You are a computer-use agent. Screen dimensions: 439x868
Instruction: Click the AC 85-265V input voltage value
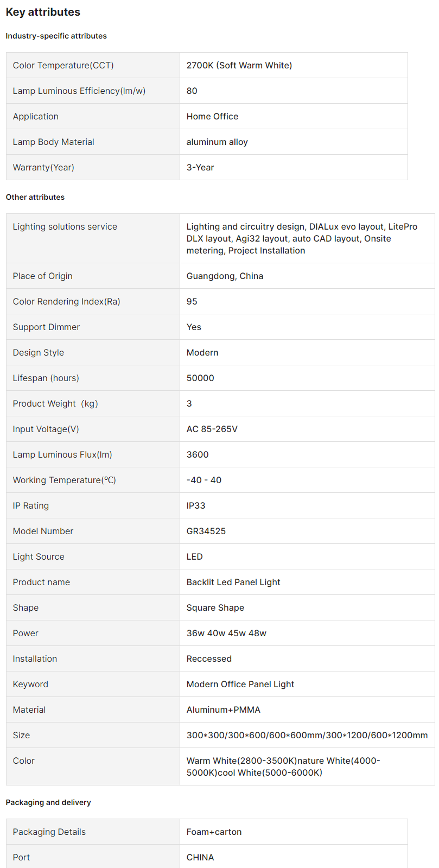212,429
